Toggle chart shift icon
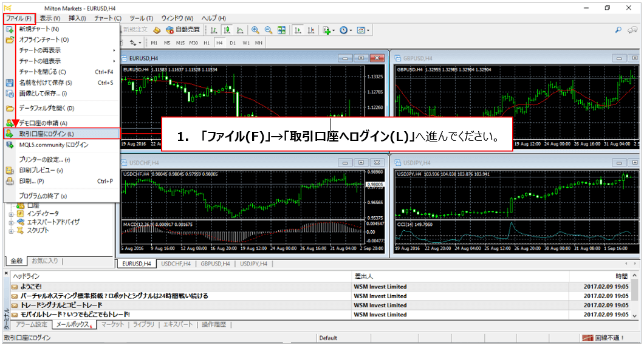Screen dimensions: 644x345 (311, 30)
